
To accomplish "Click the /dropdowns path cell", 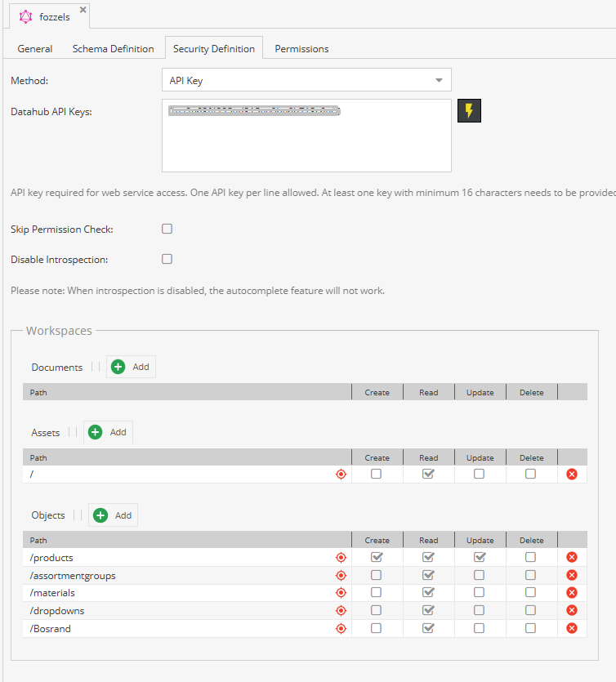I will (x=187, y=611).
